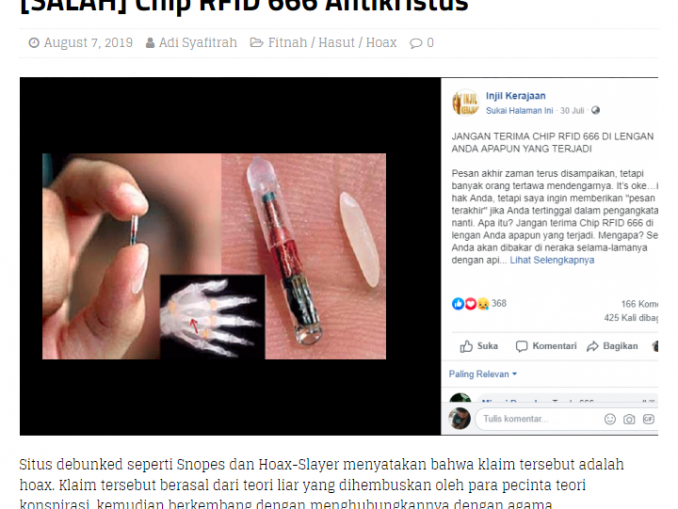
Task: Click the reaction emojis next to 368
Action: pyautogui.click(x=470, y=304)
